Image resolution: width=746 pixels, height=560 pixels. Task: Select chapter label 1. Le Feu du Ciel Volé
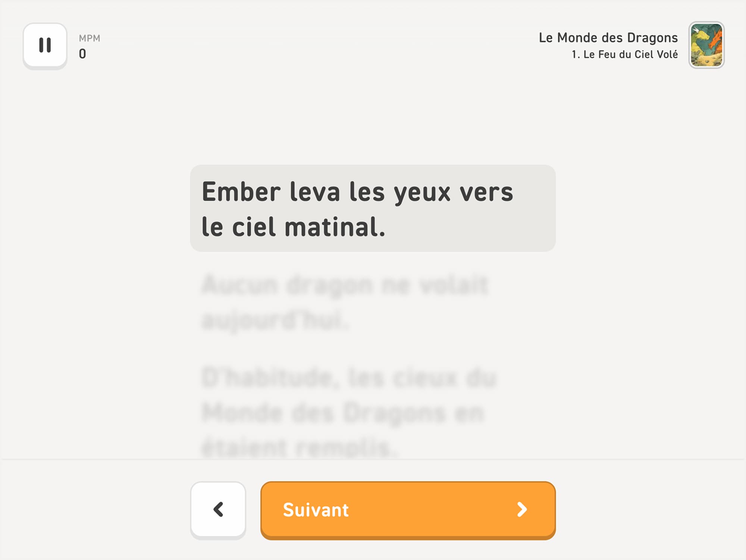click(x=625, y=54)
